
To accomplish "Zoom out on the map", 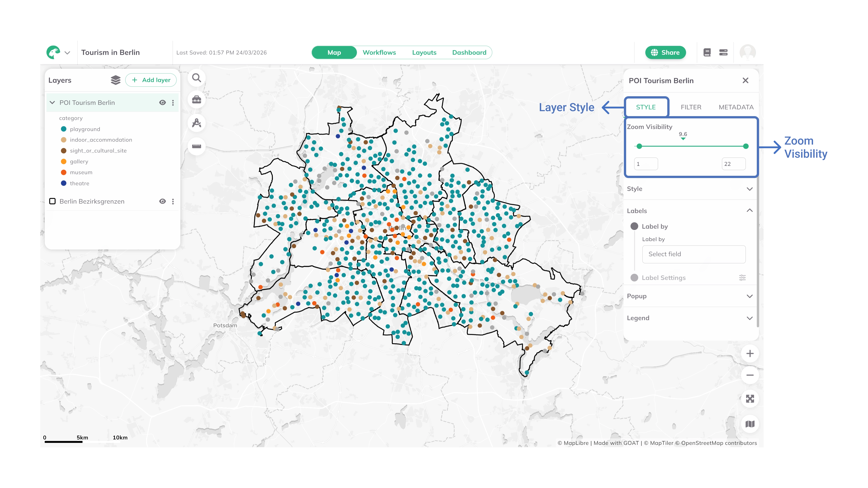I will [x=750, y=375].
